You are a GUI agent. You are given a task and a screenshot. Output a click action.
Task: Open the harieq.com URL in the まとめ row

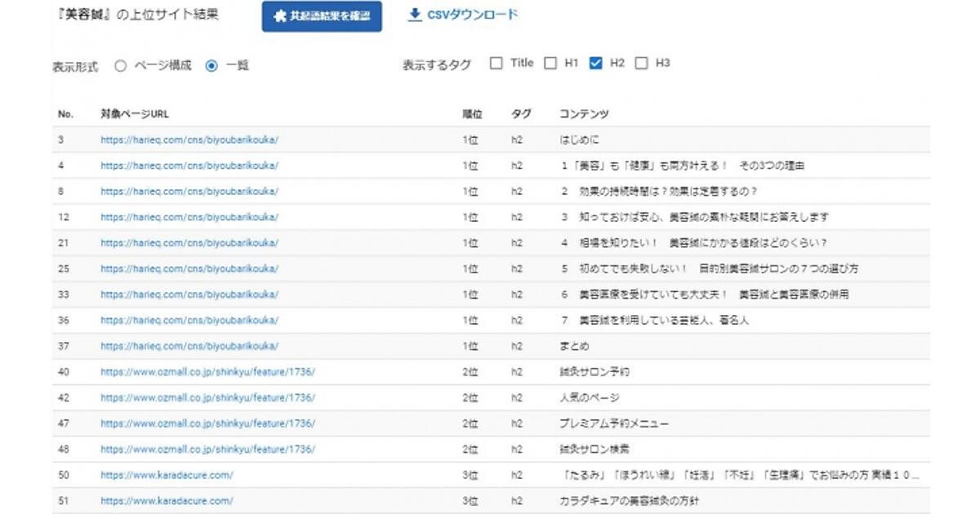click(x=189, y=346)
